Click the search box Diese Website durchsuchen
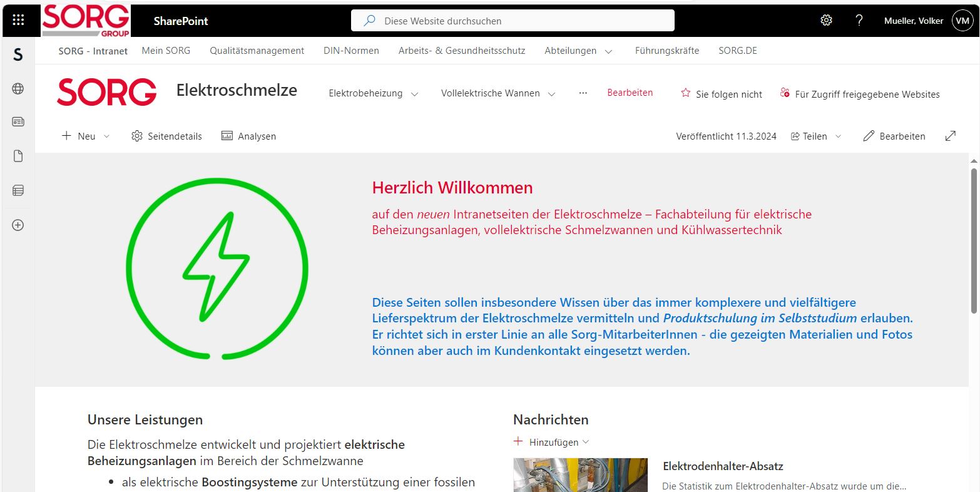 click(513, 21)
